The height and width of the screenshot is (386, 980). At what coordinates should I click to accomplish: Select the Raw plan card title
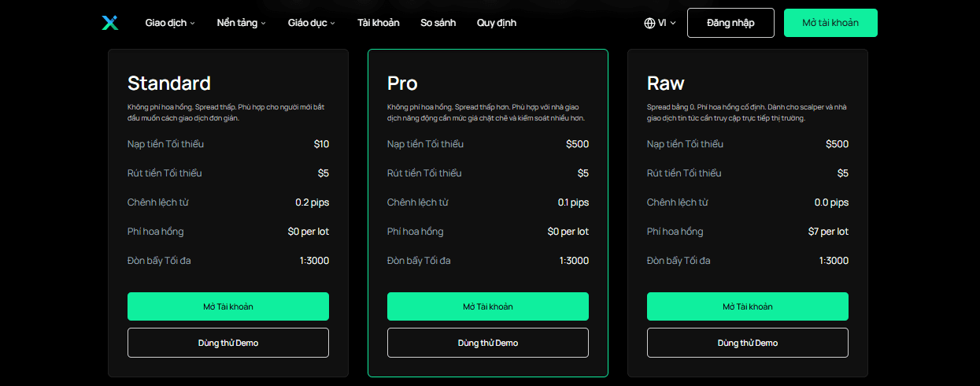click(666, 84)
